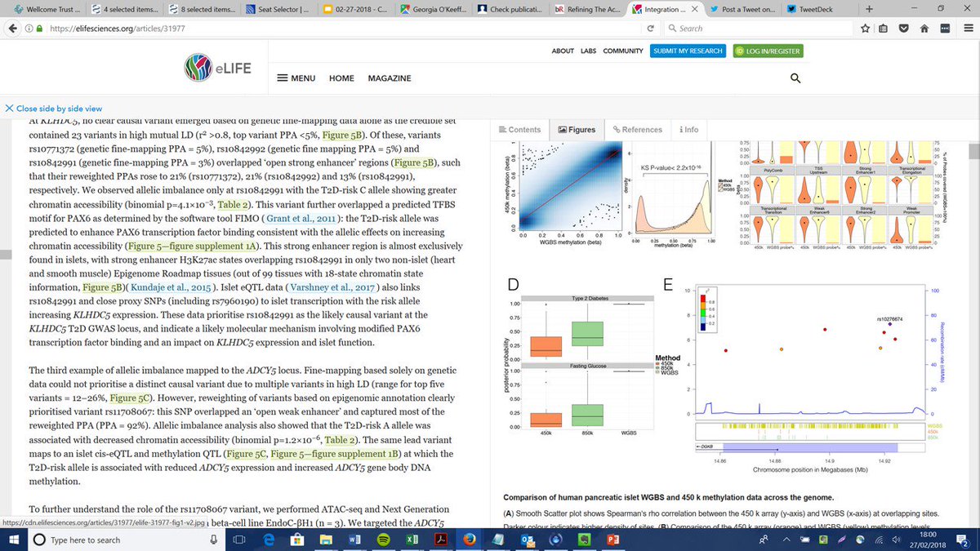Open Spotify from the taskbar
Screen dimensions: 980x551
(383, 540)
